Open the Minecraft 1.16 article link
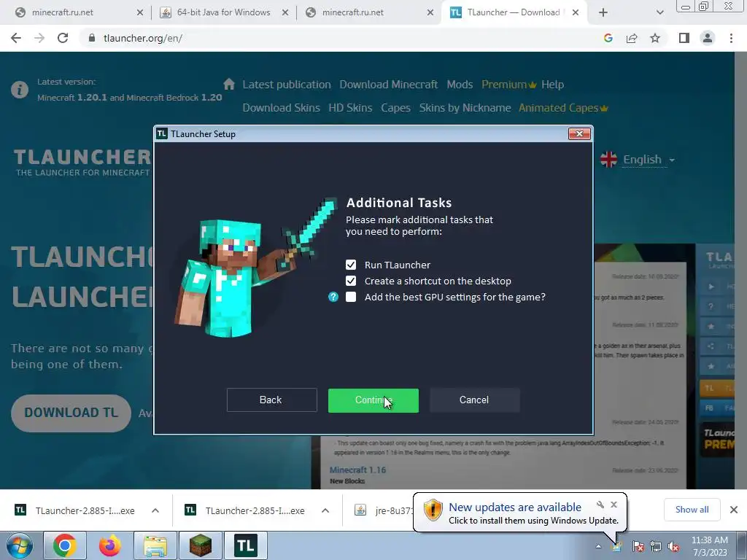This screenshot has height=560, width=747. 357,470
